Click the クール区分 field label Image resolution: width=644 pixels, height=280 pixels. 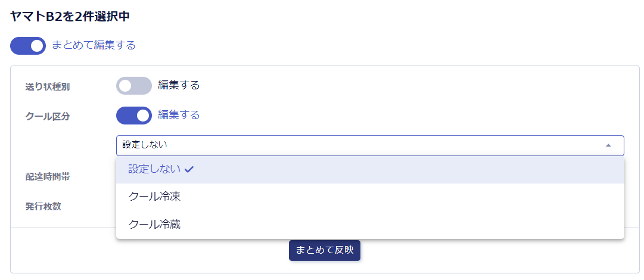pos(48,116)
